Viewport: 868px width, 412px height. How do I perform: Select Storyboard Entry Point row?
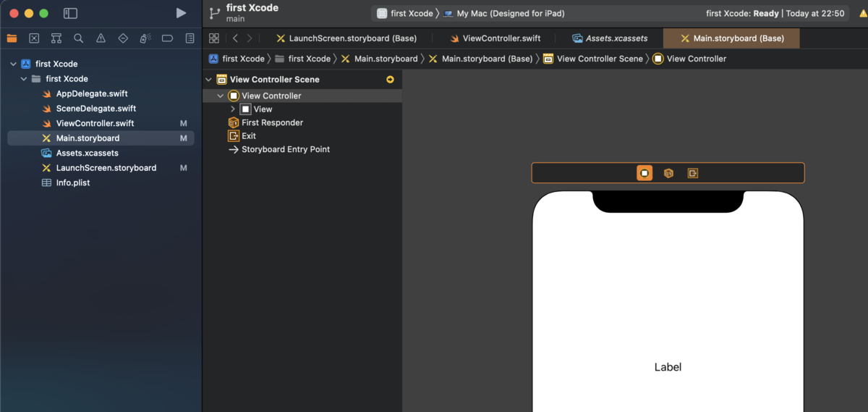286,149
